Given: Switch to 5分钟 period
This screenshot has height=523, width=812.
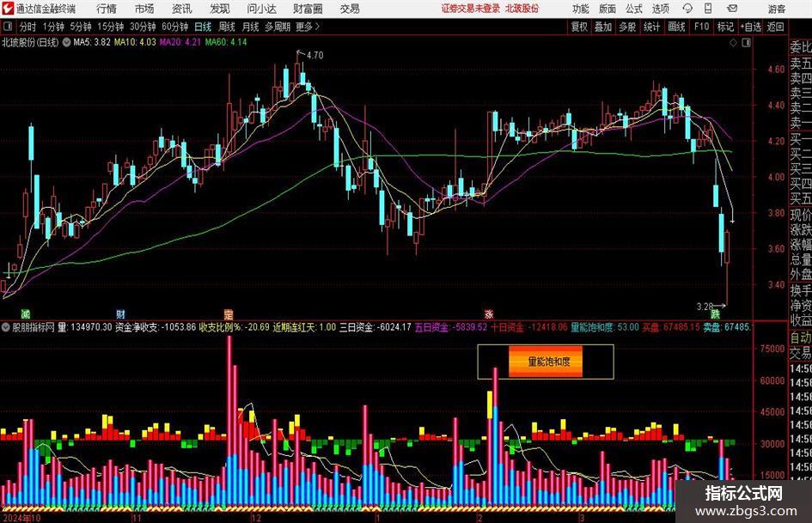Looking at the screenshot, I should click(x=80, y=27).
